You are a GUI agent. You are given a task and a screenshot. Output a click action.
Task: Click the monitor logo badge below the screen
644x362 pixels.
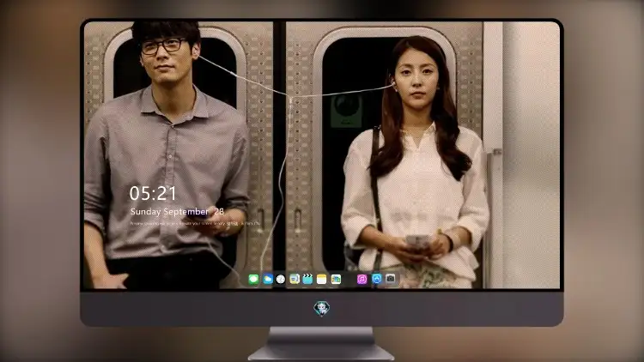click(x=322, y=308)
